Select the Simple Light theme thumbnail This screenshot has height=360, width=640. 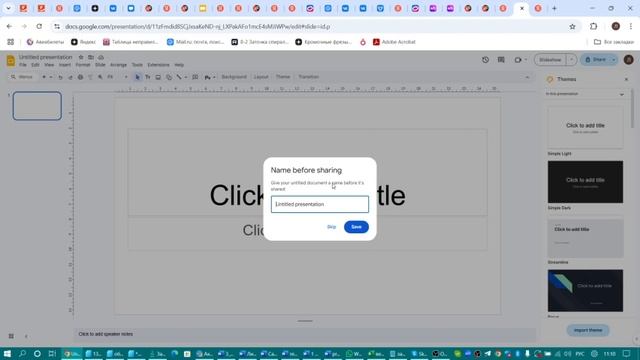click(x=585, y=127)
